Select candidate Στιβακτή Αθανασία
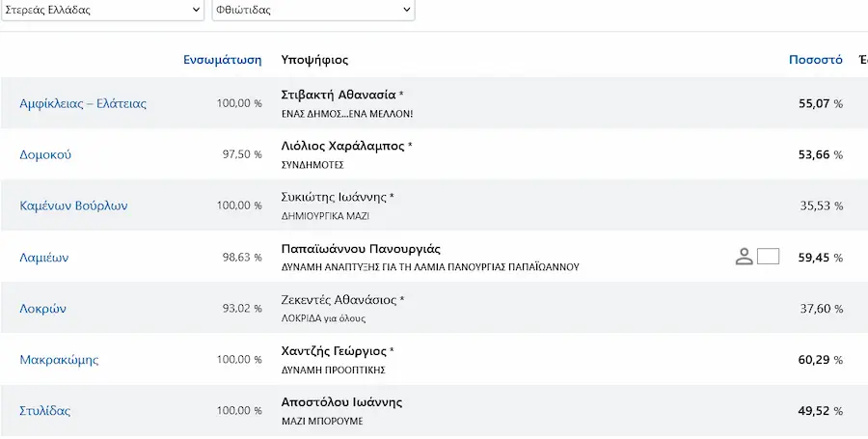This screenshot has height=439, width=868. point(339,95)
